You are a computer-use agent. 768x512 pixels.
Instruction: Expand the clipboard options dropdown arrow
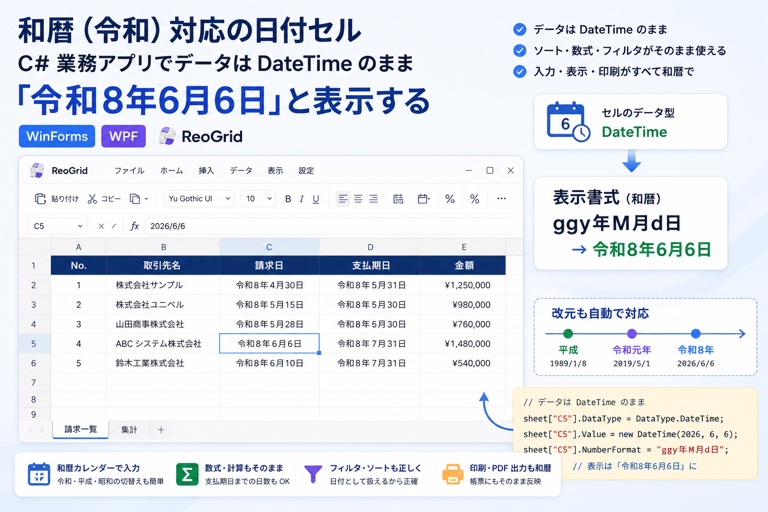tap(146, 199)
